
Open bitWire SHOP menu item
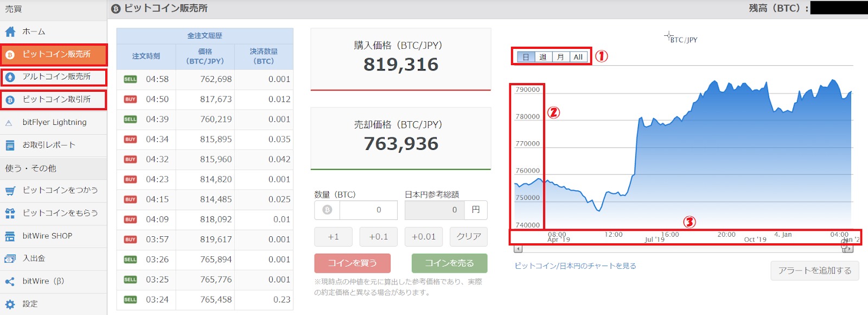(53, 236)
